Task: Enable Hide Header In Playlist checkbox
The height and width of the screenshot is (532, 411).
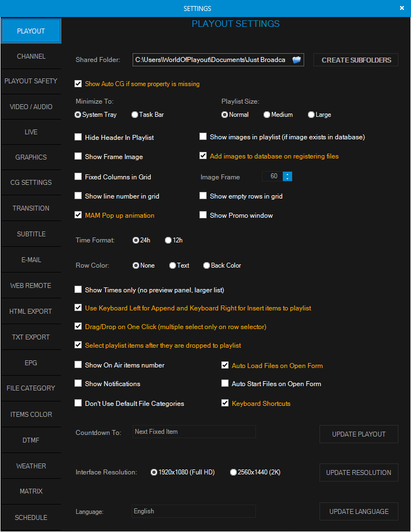Action: pyautogui.click(x=78, y=137)
